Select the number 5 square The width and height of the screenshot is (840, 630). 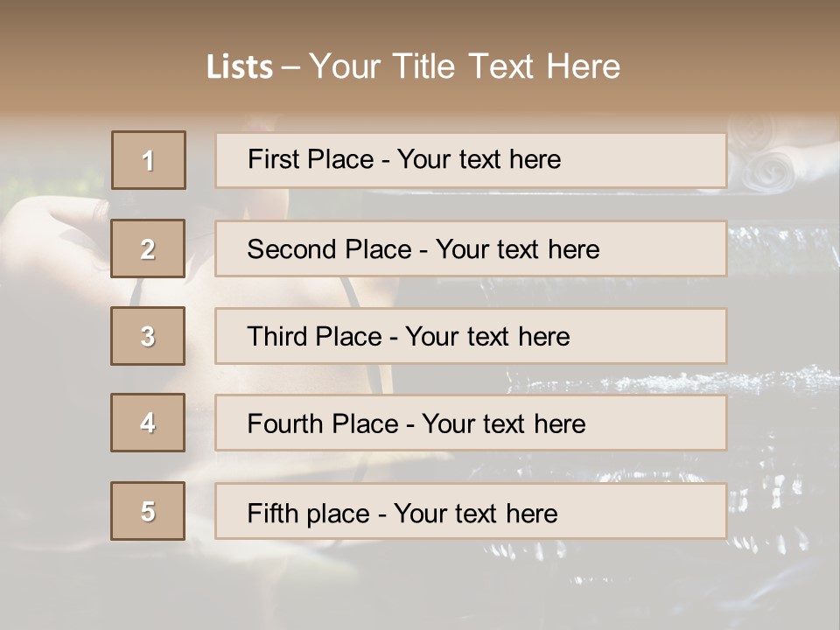[x=148, y=511]
